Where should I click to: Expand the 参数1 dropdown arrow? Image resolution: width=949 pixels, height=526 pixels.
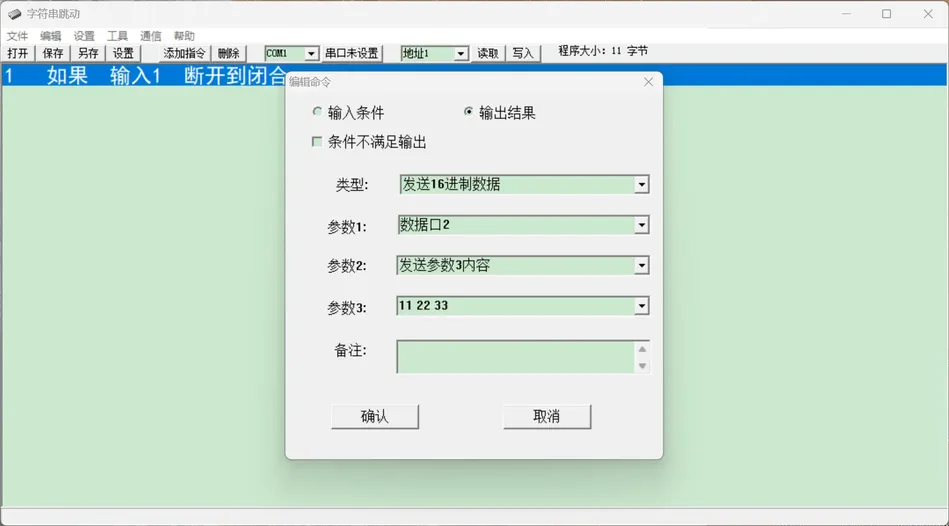[641, 225]
